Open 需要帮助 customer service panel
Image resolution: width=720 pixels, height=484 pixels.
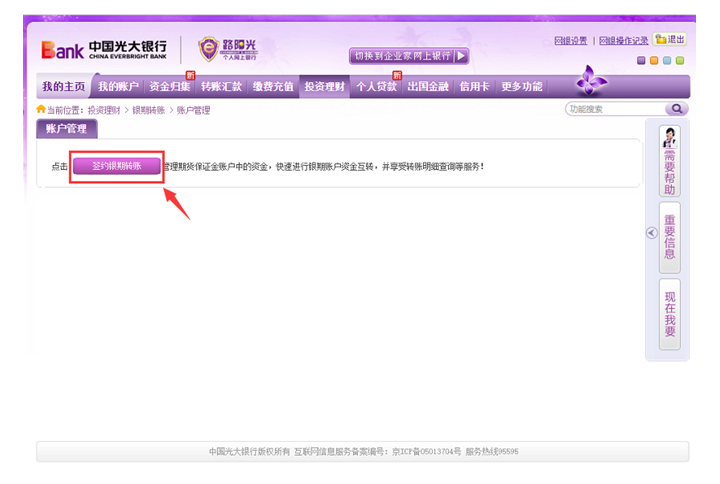[x=670, y=162]
